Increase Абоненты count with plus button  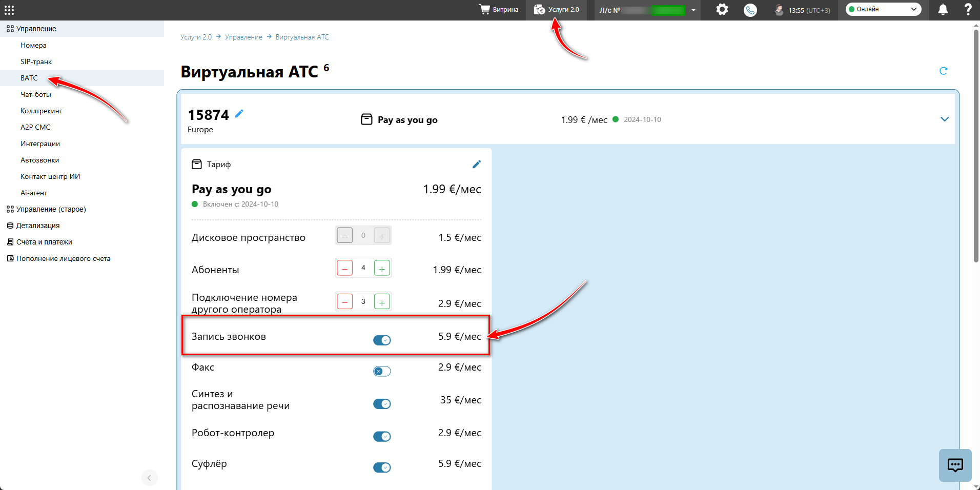(382, 268)
